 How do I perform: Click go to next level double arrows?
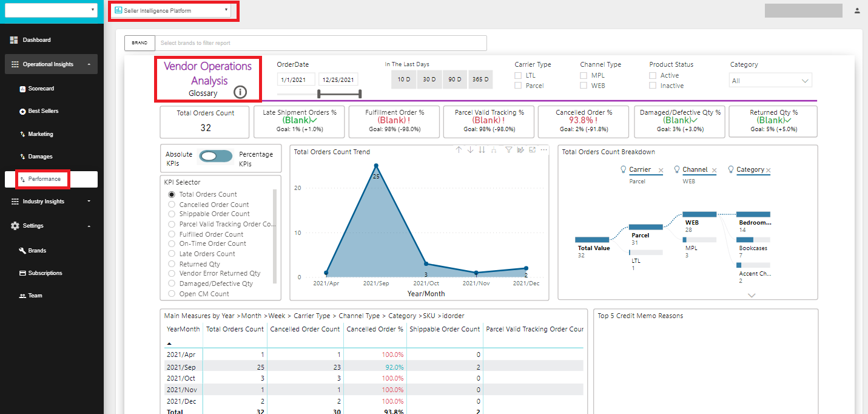482,150
